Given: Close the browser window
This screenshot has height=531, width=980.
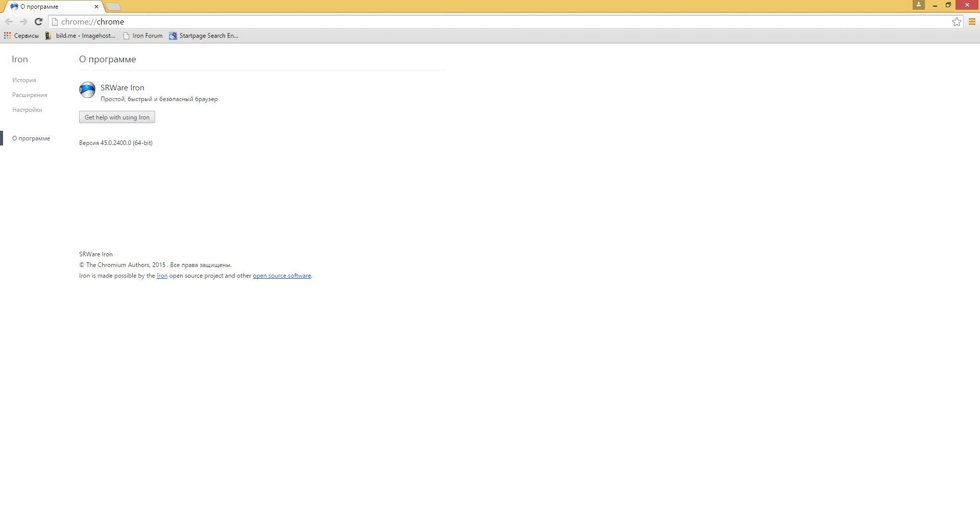Looking at the screenshot, I should 967,5.
